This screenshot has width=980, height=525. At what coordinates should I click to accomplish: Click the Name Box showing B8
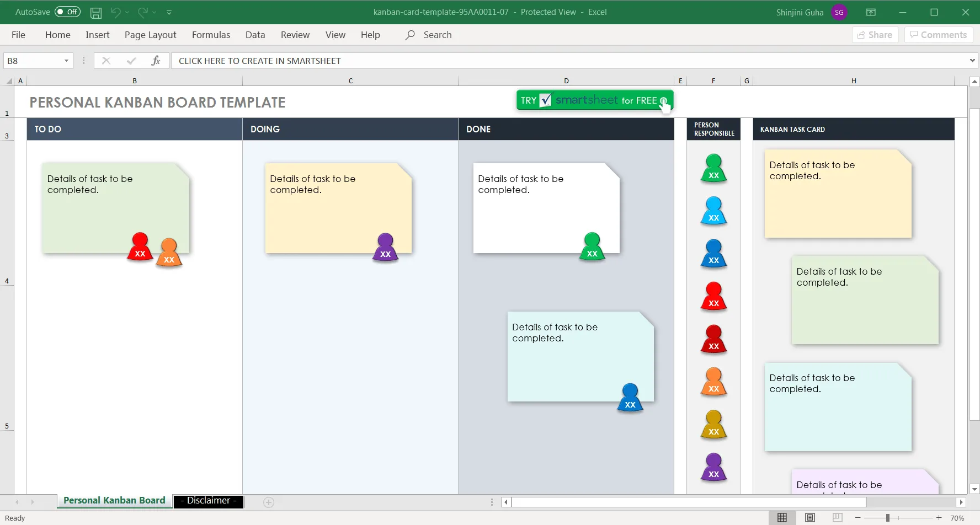(33, 61)
